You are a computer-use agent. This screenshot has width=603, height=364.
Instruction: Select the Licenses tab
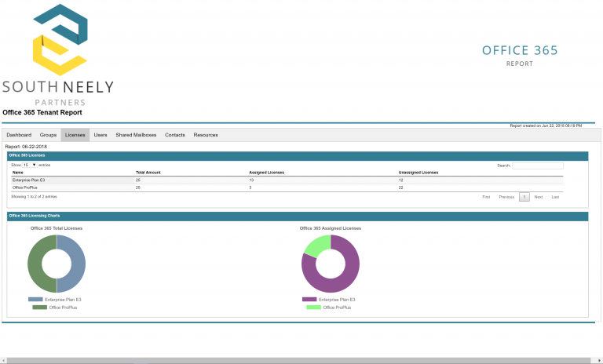[x=75, y=135]
